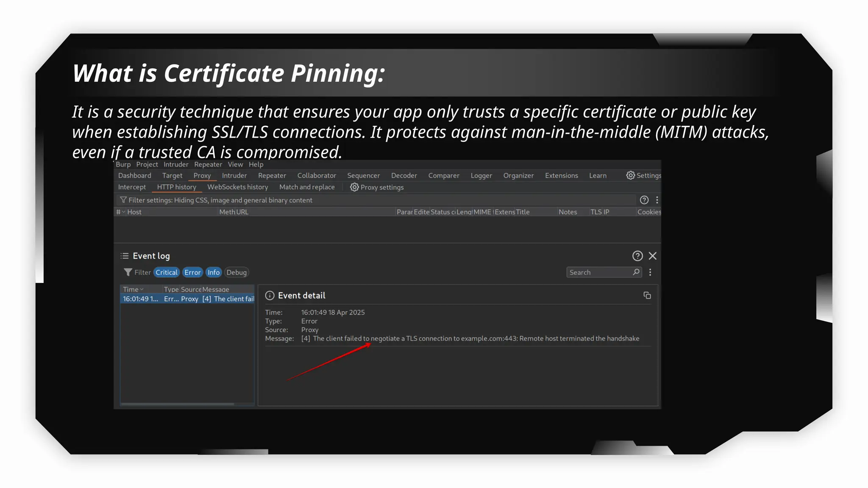Click the Filter settings bar text
Viewport: 868px width, 488px height.
coord(220,200)
